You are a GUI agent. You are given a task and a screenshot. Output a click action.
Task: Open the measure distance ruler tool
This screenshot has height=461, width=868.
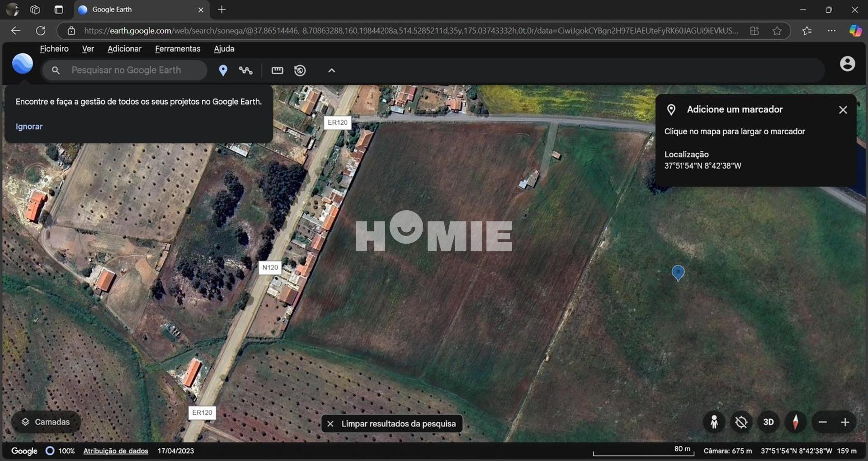click(277, 71)
